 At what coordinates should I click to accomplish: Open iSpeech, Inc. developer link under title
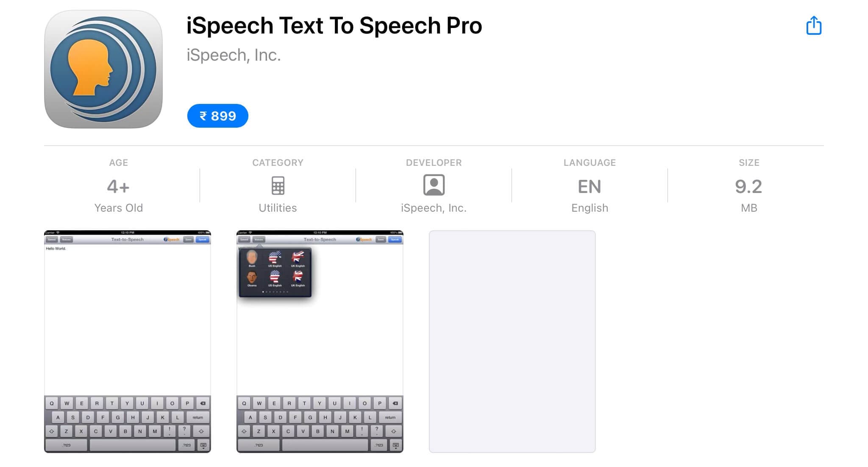(x=234, y=55)
